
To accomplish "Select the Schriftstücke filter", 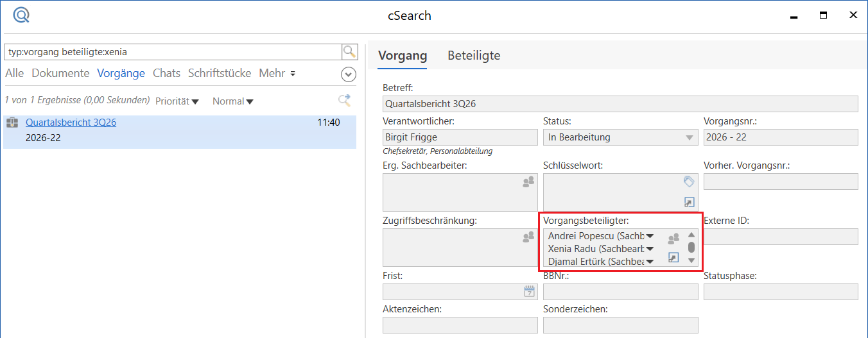I will click(220, 73).
